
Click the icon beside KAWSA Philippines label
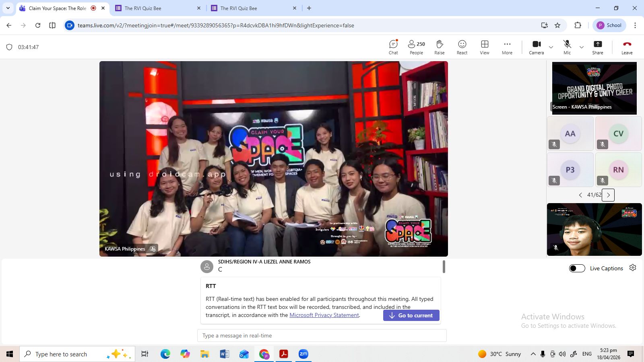click(x=153, y=249)
